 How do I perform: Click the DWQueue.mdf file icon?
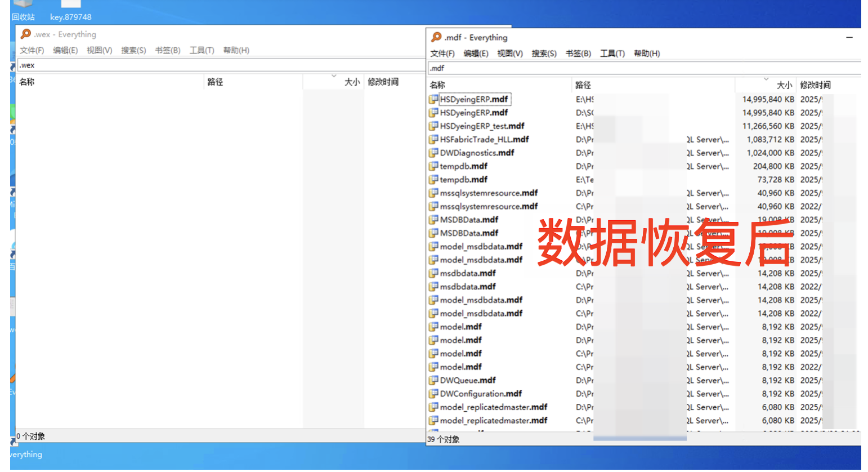point(433,381)
